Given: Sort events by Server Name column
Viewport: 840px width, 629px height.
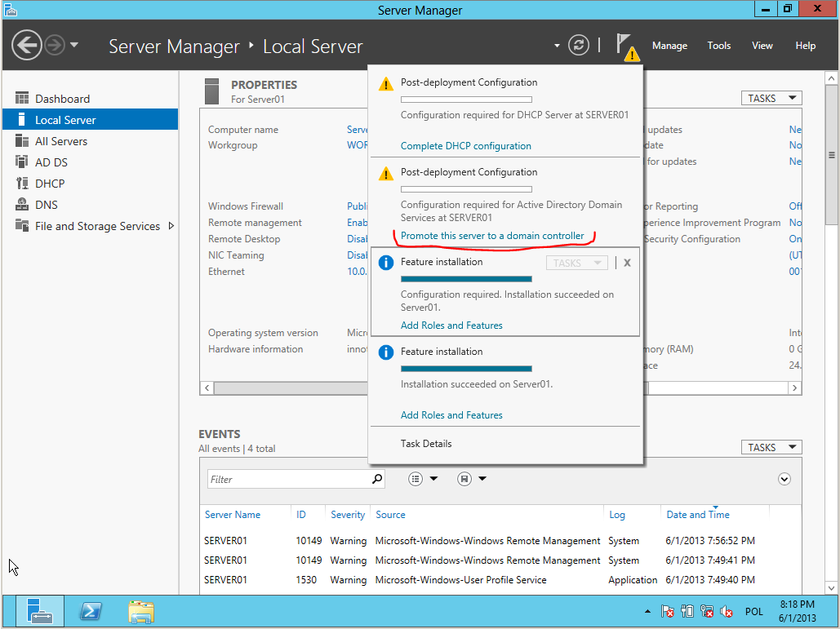Looking at the screenshot, I should pyautogui.click(x=233, y=515).
